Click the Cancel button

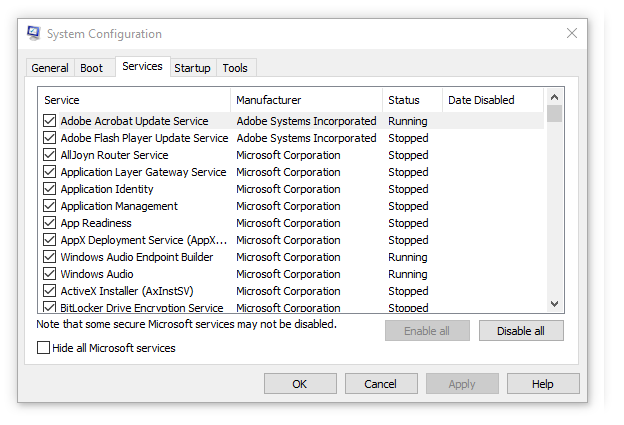[381, 384]
